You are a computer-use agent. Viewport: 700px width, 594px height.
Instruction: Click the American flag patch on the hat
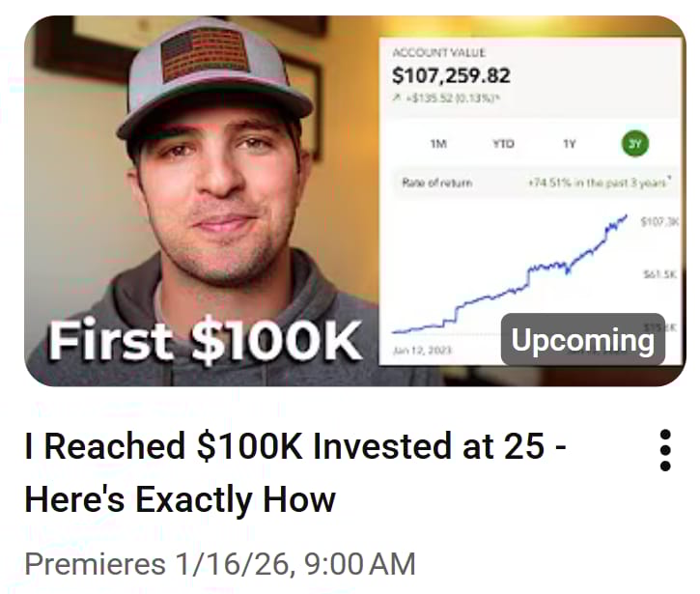(x=204, y=54)
